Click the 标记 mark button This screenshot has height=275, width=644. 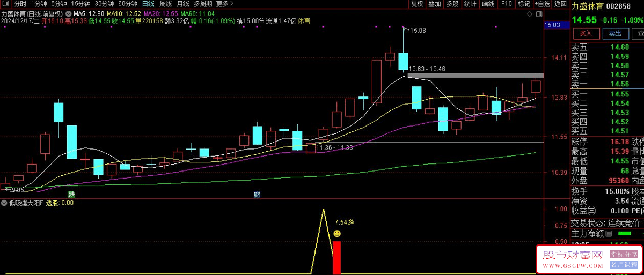tap(524, 4)
